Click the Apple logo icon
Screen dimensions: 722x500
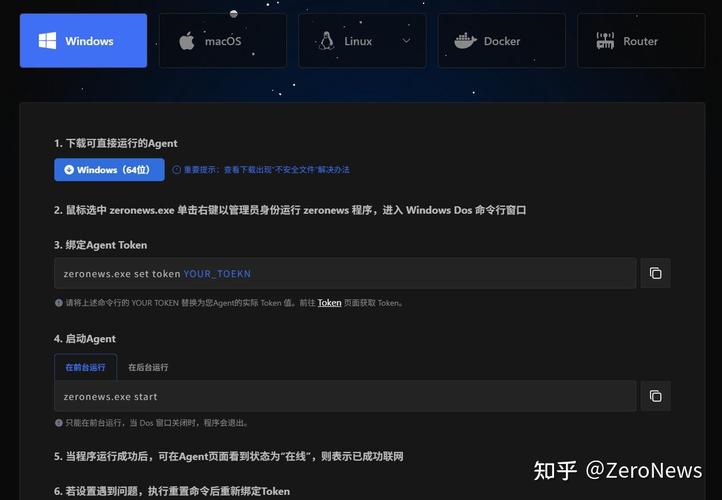(186, 41)
